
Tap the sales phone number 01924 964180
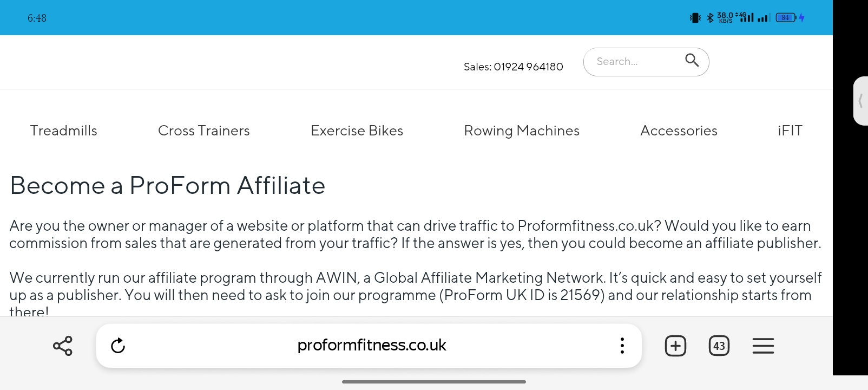pos(528,67)
